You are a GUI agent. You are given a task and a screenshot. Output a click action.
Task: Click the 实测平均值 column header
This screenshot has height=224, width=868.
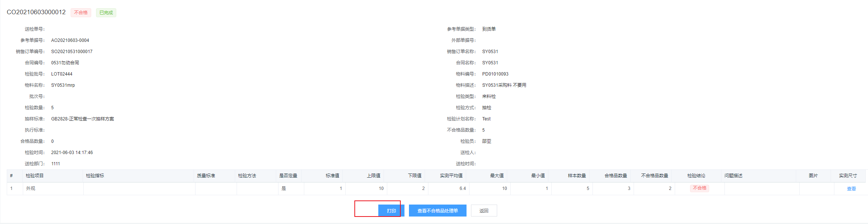pos(451,176)
